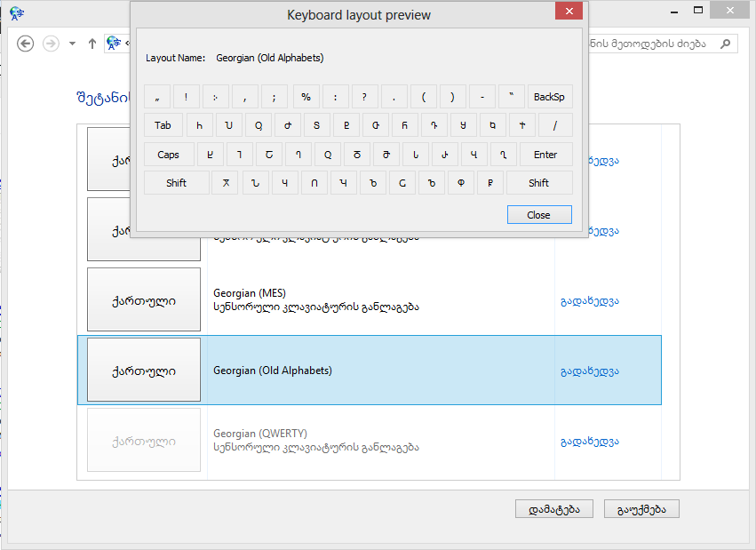Screen dimensions: 756x550
Task: Toggle the left Shift key
Action: (176, 183)
